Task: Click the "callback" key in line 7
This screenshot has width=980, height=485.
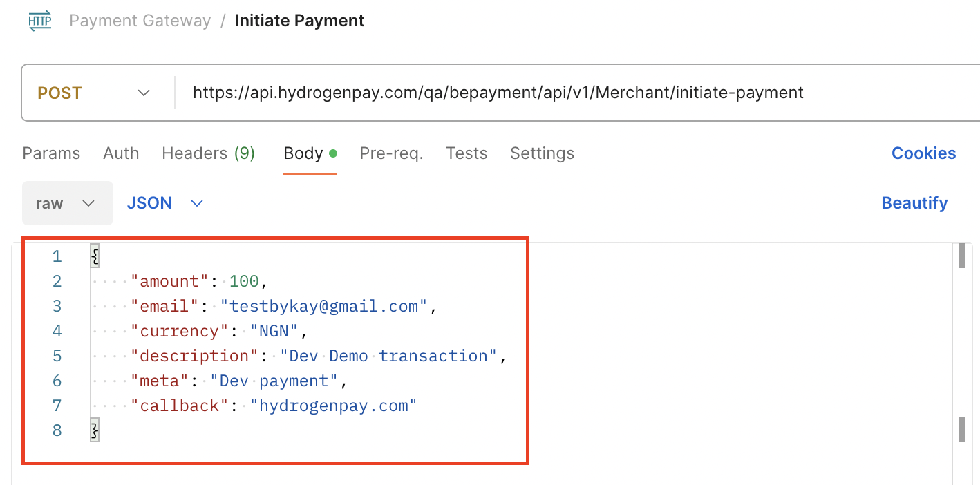Action: (180, 406)
